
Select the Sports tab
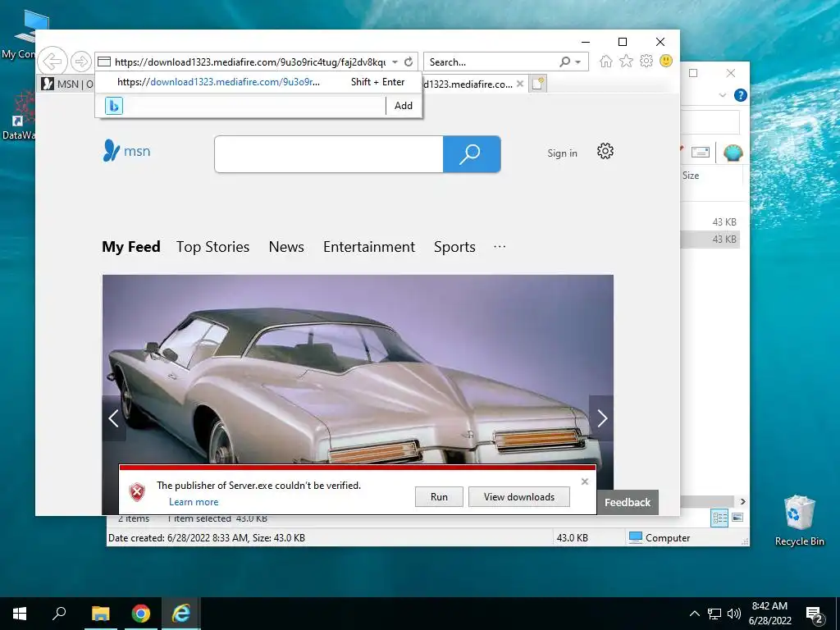[454, 247]
